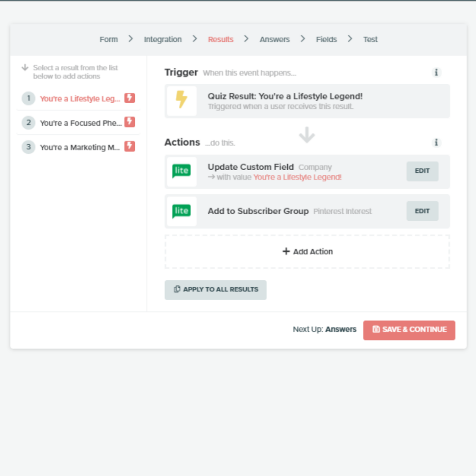Click the number 1 result badge
Image resolution: width=476 pixels, height=476 pixels.
(x=28, y=99)
